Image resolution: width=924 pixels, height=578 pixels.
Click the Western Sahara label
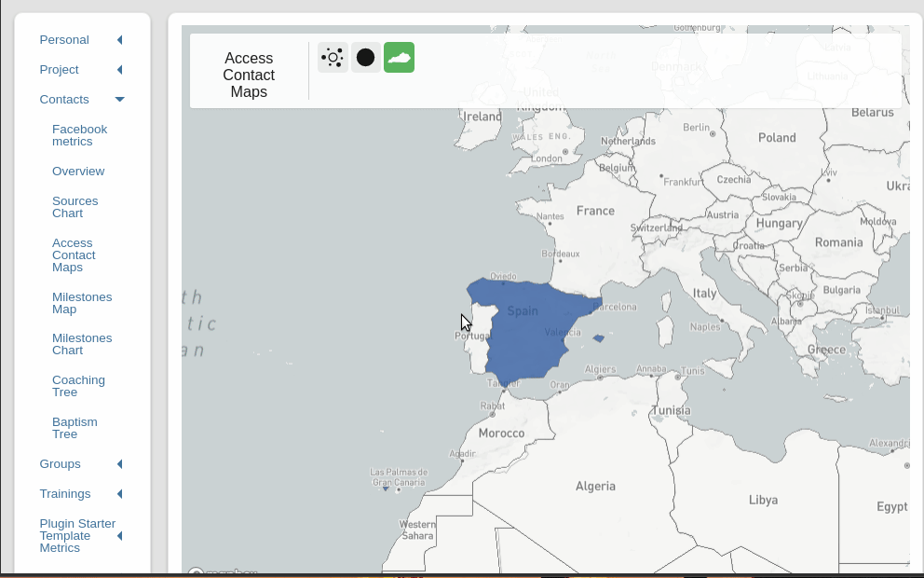coord(417,530)
